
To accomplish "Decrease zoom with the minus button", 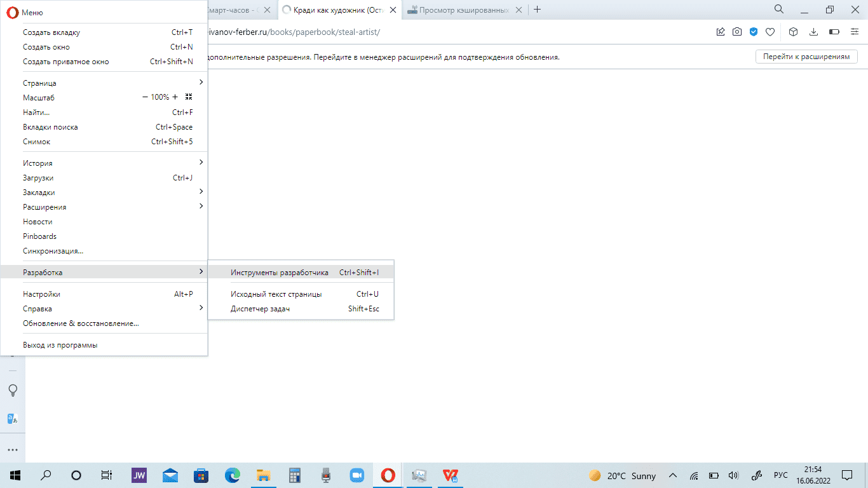I will coord(145,97).
